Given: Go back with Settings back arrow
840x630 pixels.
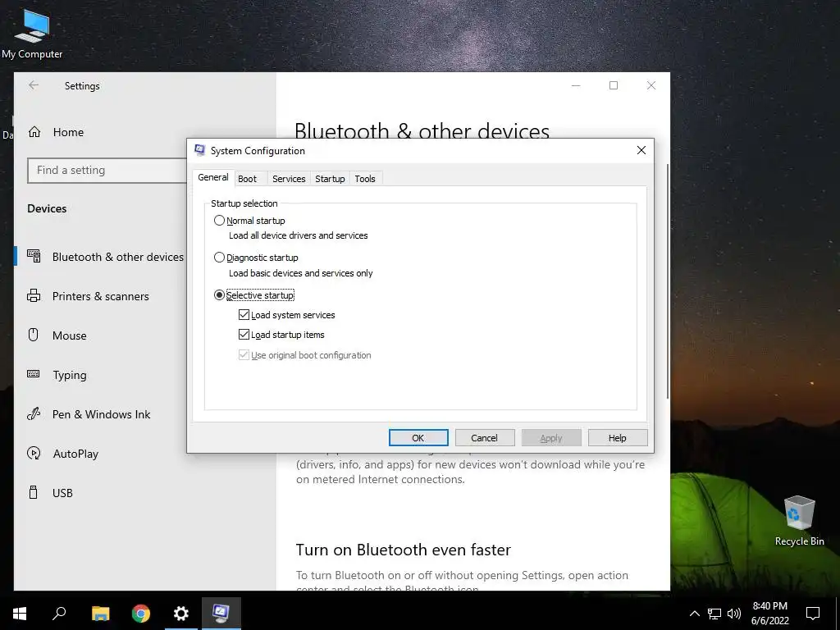Looking at the screenshot, I should pyautogui.click(x=34, y=85).
